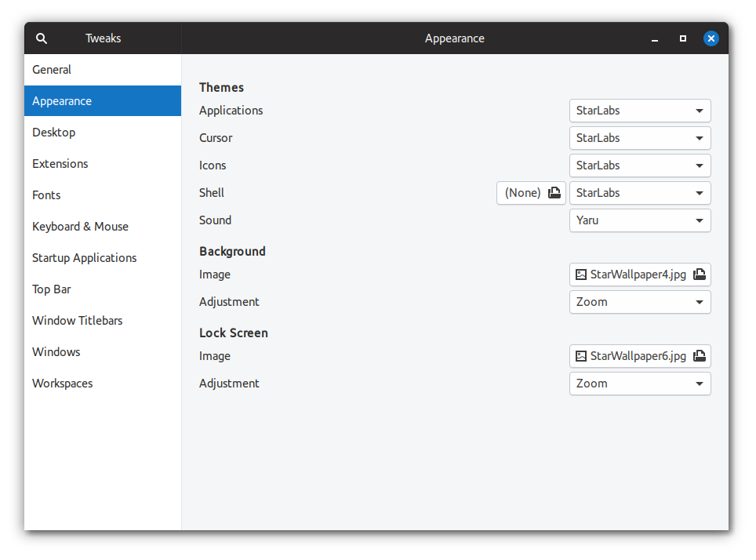Open Windows settings in the sidebar

pos(103,352)
